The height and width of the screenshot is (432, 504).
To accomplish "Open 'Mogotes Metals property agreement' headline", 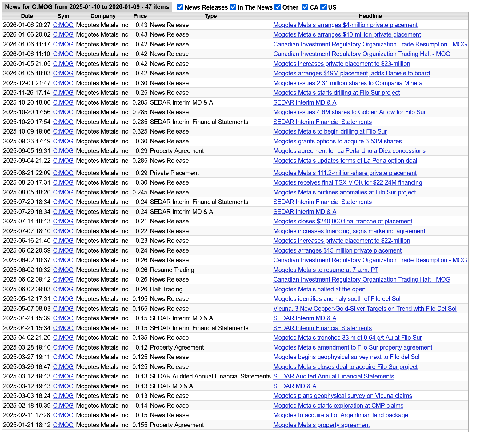I will 322,425.
